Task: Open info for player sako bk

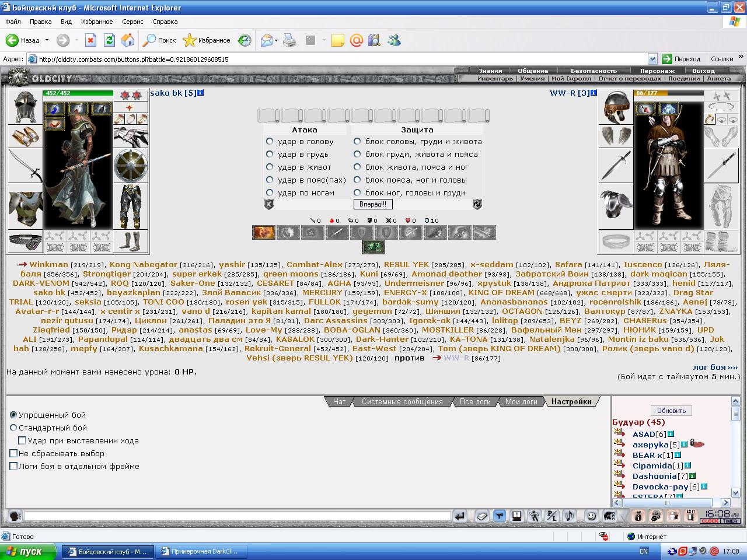Action: click(x=200, y=93)
